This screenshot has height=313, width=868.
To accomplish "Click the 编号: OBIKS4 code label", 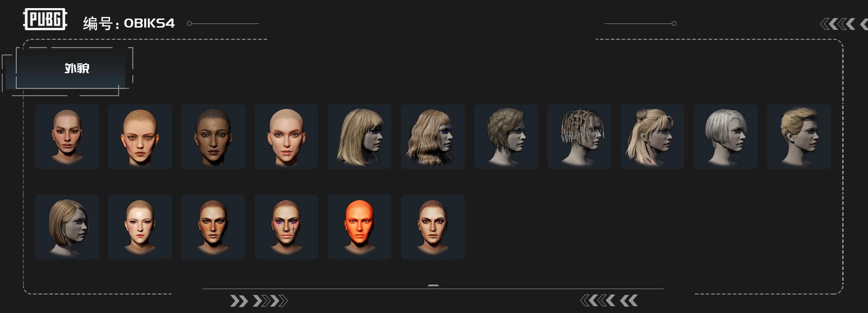I will (129, 23).
